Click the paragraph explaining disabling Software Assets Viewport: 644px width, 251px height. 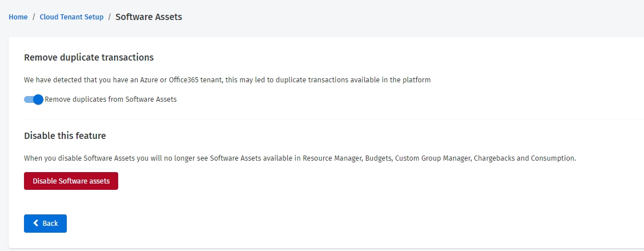pos(300,158)
